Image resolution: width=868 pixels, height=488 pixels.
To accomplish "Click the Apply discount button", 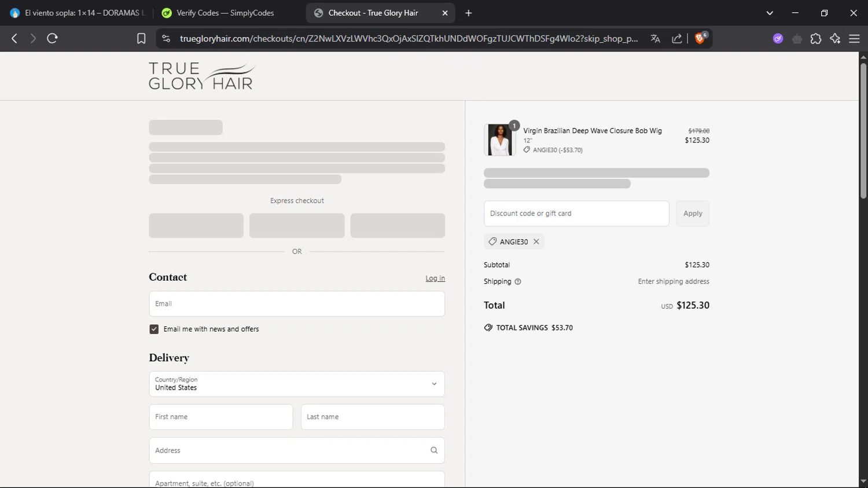I will 693,214.
